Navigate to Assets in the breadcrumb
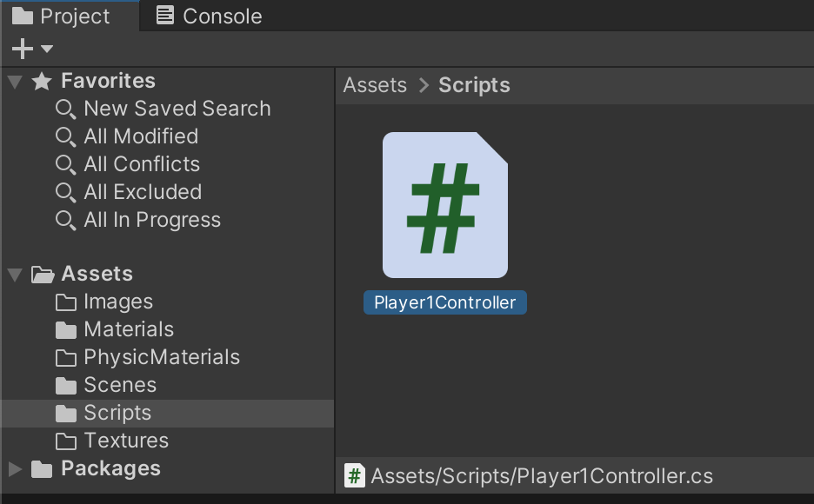 click(375, 85)
